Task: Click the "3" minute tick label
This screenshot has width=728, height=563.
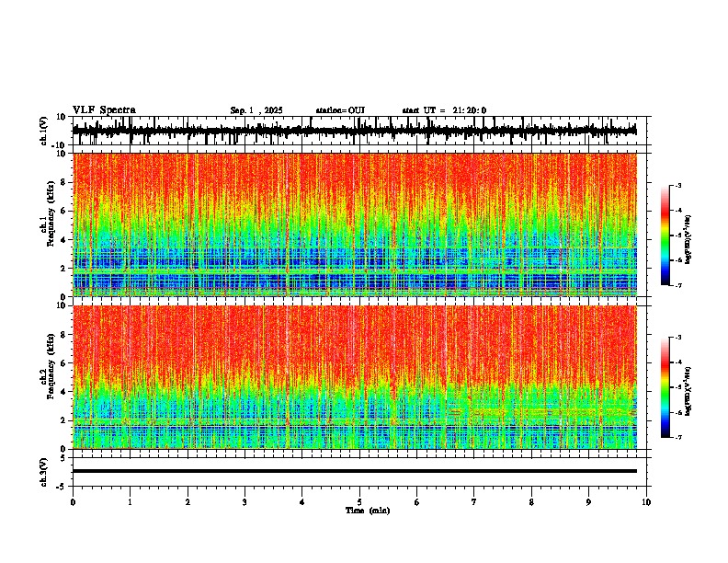Action: click(x=245, y=502)
